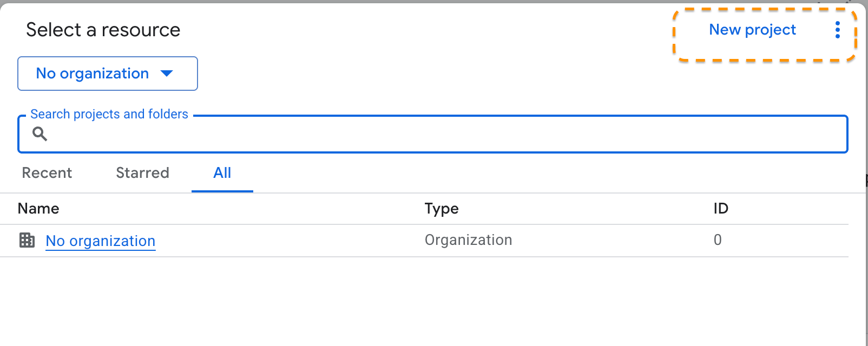Click the blue underline beneath the All tab
The width and height of the screenshot is (868, 346).
(x=222, y=191)
